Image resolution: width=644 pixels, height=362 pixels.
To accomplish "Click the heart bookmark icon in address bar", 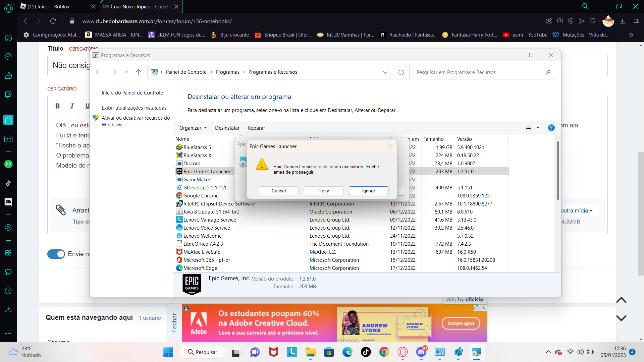I will pos(593,21).
